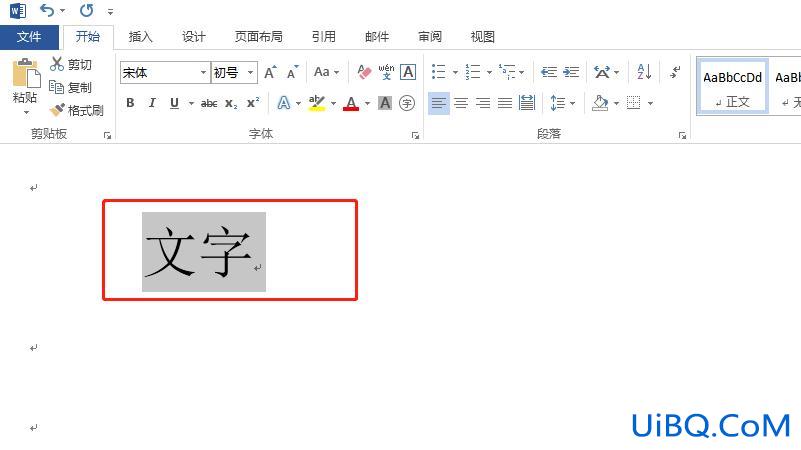
Task: Open the File (文件) tab
Action: [29, 37]
